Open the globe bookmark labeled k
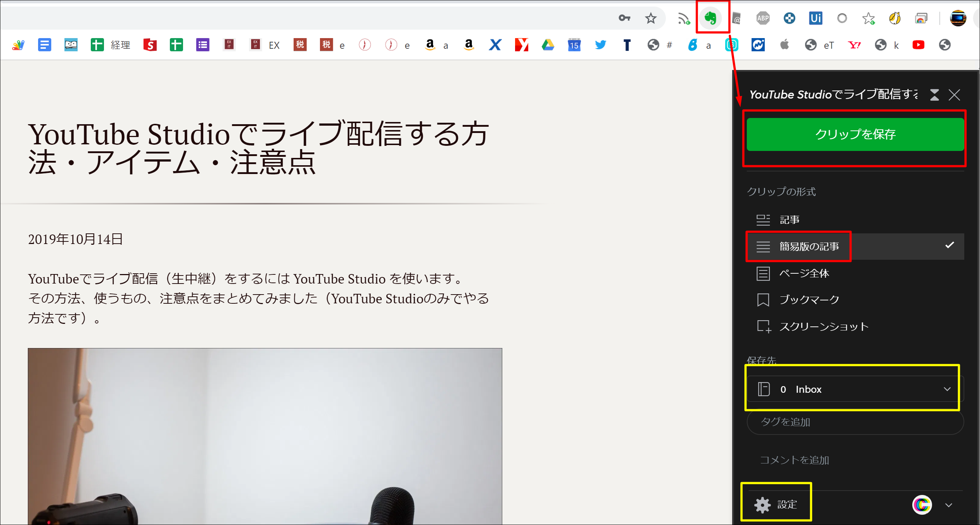The image size is (980, 525). click(886, 45)
